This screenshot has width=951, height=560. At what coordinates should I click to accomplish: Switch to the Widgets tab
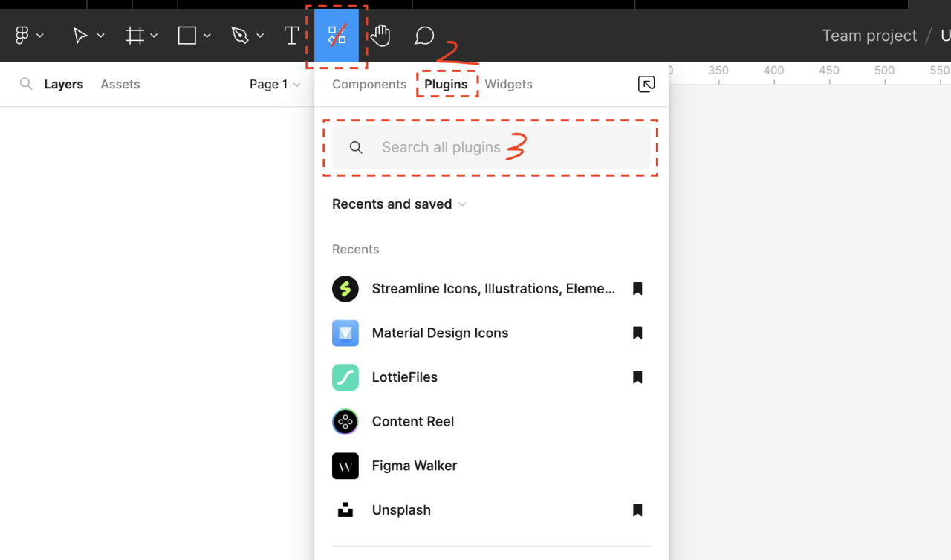coord(508,85)
